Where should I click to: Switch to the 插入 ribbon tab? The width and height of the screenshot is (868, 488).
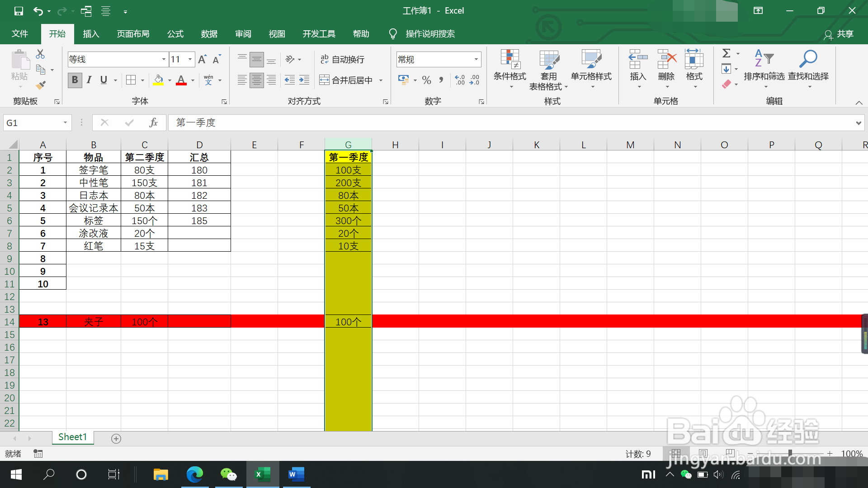tap(91, 34)
